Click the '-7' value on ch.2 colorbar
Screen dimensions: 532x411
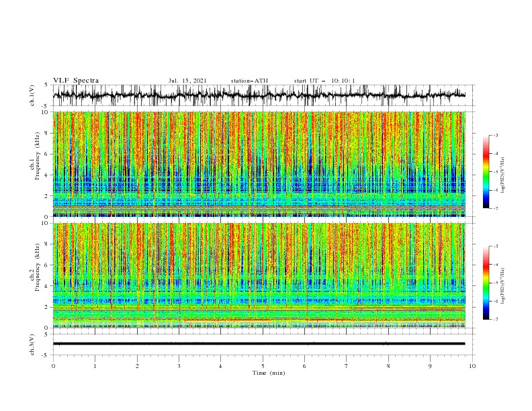pos(495,319)
